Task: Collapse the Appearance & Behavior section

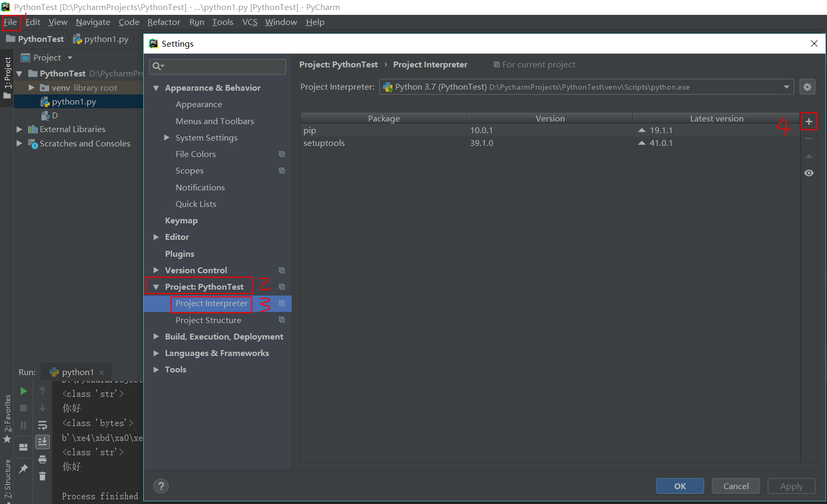Action: click(156, 88)
